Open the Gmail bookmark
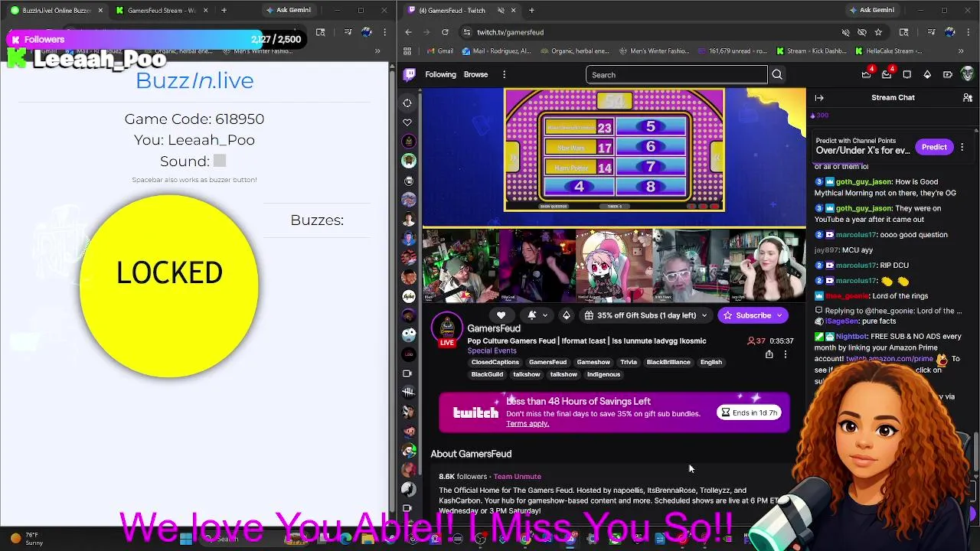Image resolution: width=980 pixels, height=551 pixels. [x=439, y=51]
